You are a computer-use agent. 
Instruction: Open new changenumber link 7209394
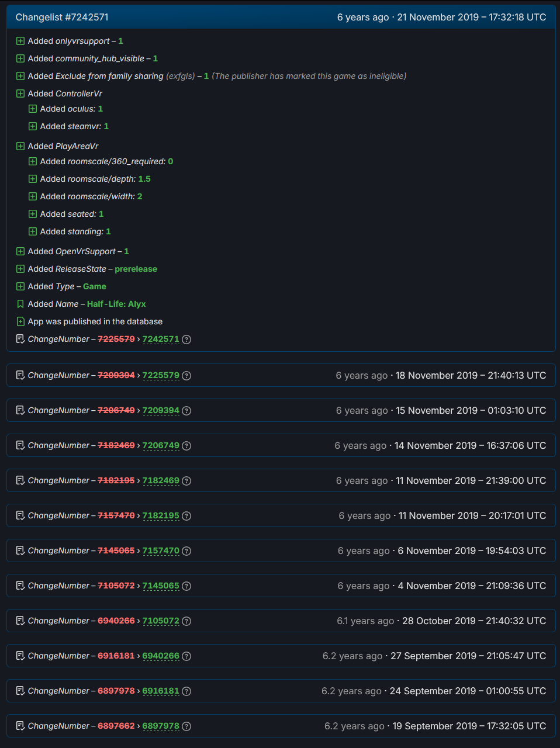click(161, 410)
